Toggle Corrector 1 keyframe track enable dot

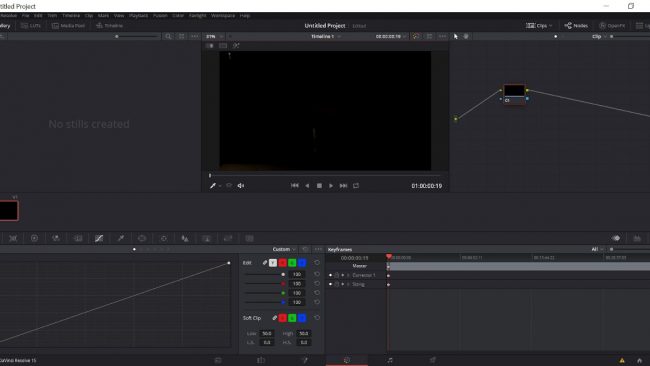(330, 275)
